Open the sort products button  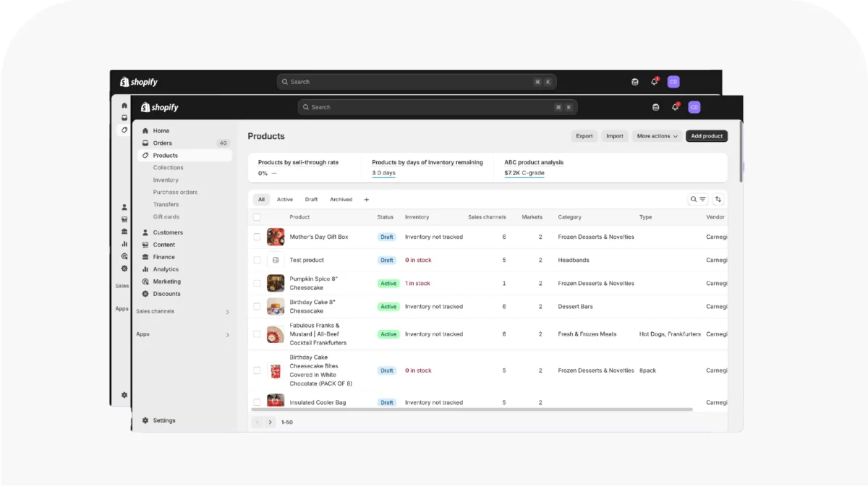(x=718, y=199)
